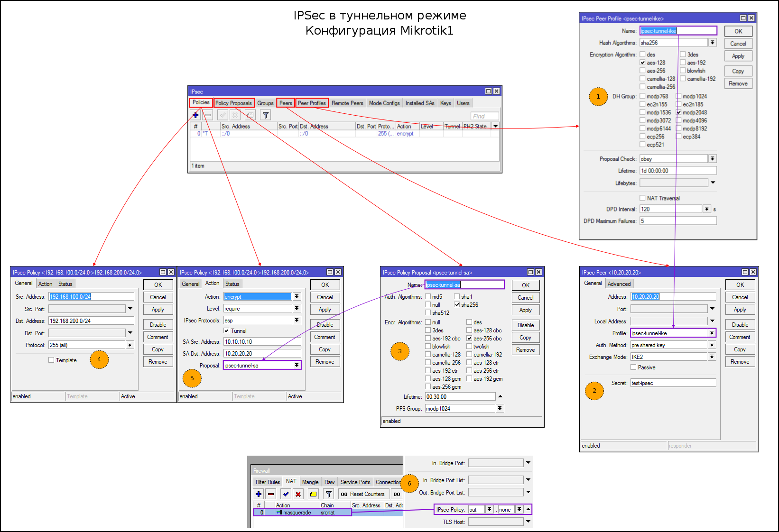Add a new IPsec policy with plus icon
The width and height of the screenshot is (779, 532).
click(x=195, y=115)
